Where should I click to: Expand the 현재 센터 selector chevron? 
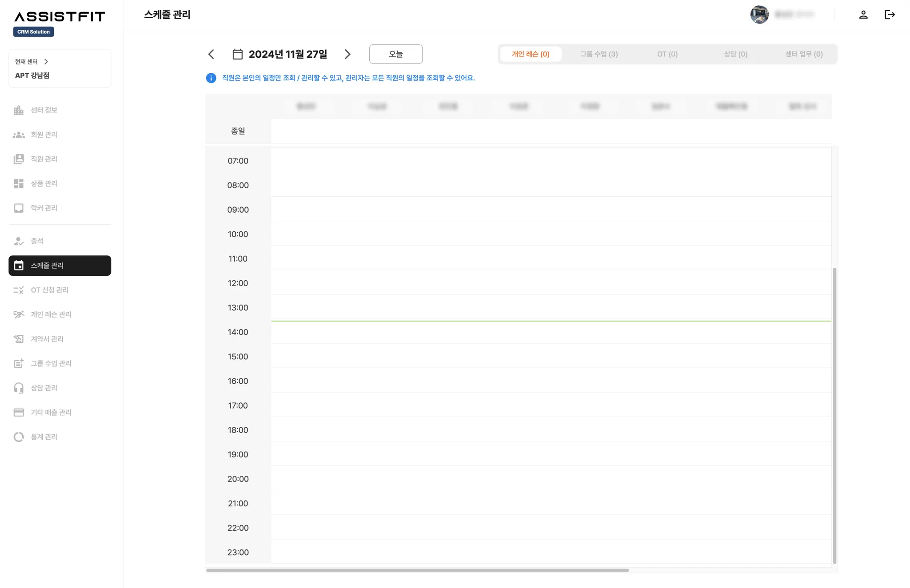46,62
